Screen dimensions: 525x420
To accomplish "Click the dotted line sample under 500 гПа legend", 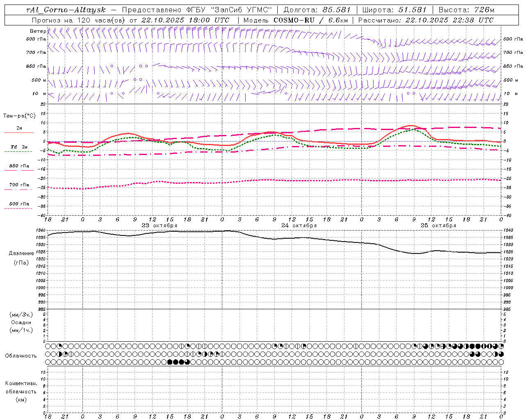I will coord(18,208).
